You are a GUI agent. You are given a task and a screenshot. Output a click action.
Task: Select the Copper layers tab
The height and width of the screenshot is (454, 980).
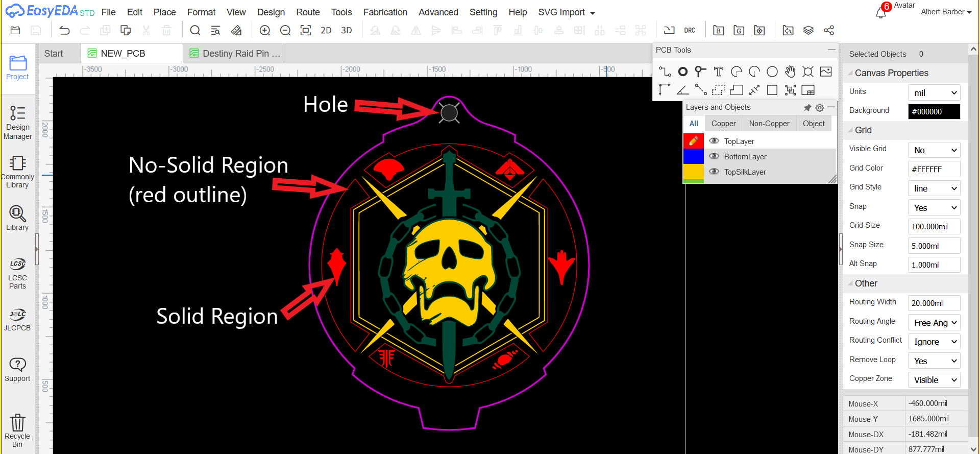click(x=724, y=124)
